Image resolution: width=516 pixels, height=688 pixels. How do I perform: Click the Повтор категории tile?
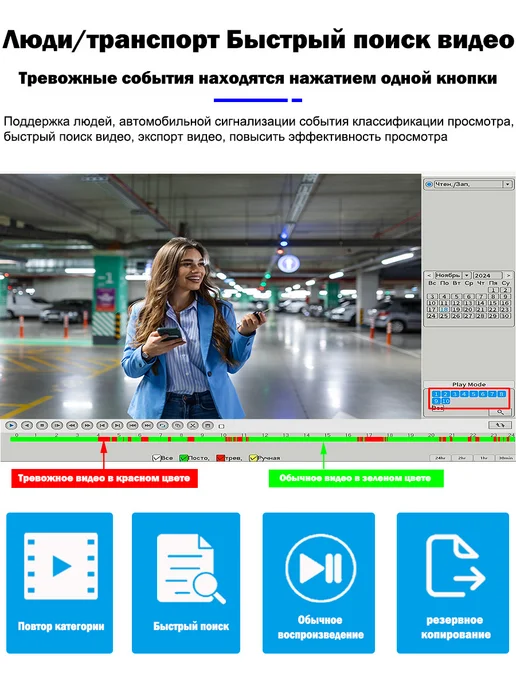pyautogui.click(x=60, y=583)
